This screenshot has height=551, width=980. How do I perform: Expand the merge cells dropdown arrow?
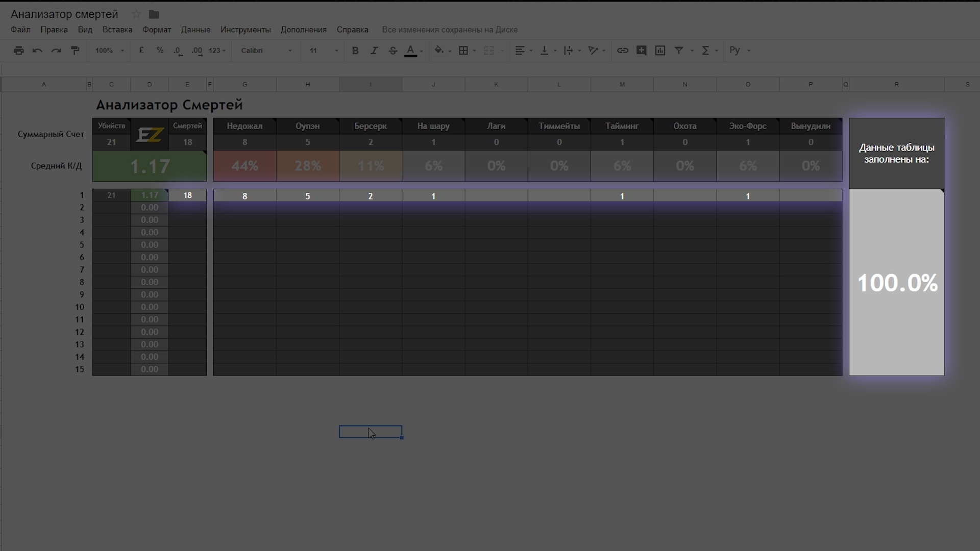tap(502, 51)
